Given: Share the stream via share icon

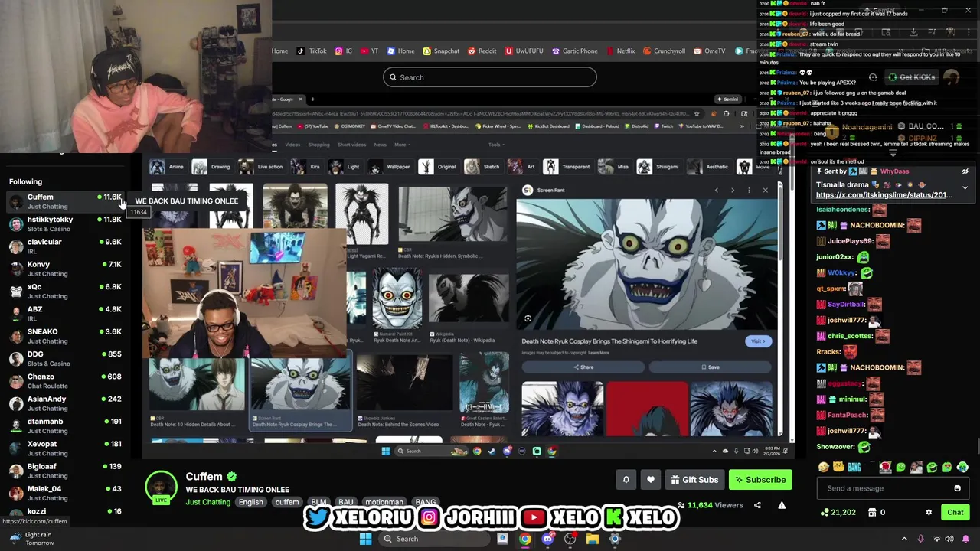Looking at the screenshot, I should [x=757, y=505].
